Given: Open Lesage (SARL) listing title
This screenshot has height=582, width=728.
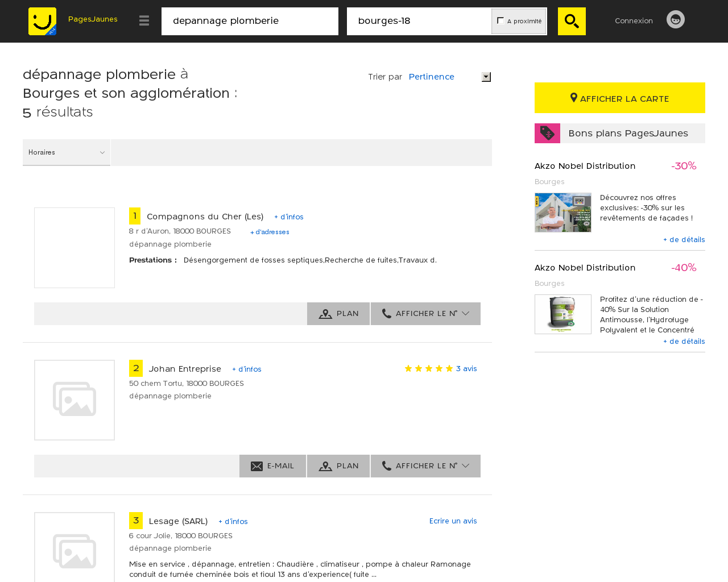Looking at the screenshot, I should [x=178, y=521].
